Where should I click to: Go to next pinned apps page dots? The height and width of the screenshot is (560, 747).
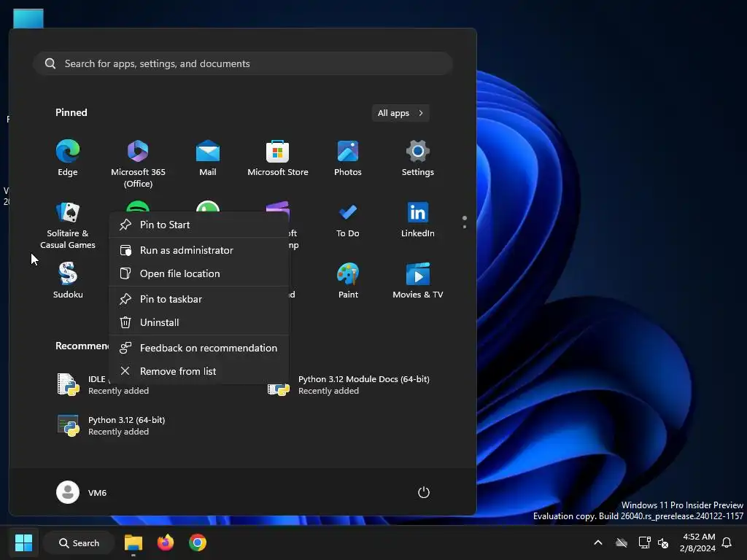coord(465,222)
